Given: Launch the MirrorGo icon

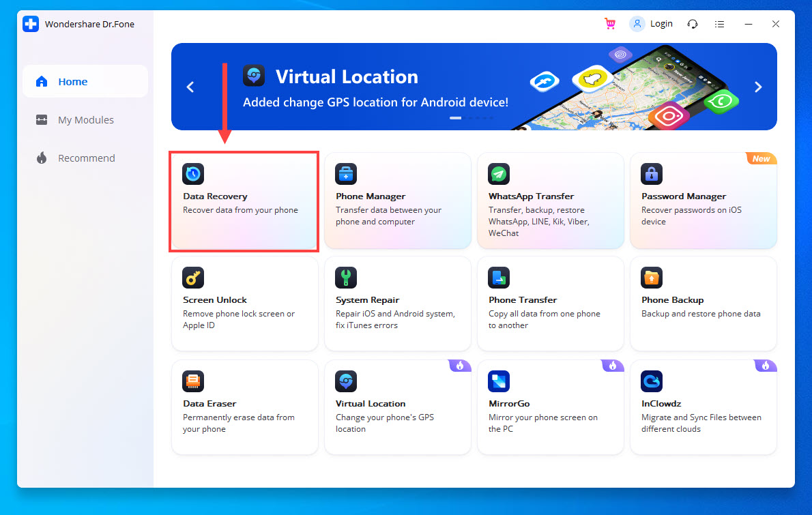Looking at the screenshot, I should (x=499, y=381).
